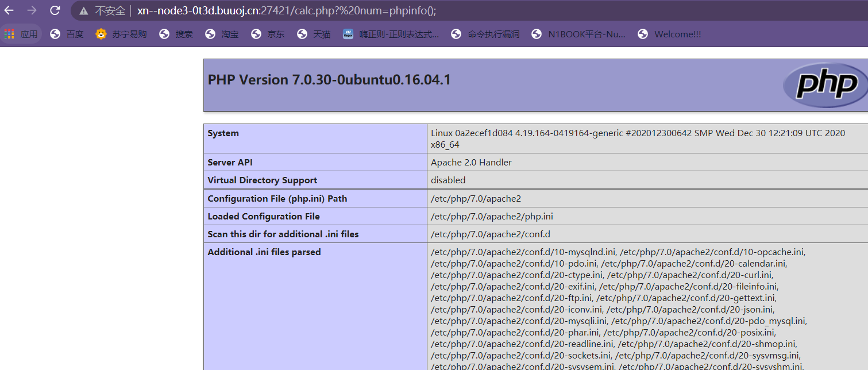Click Loaded Configuration File label

(264, 217)
